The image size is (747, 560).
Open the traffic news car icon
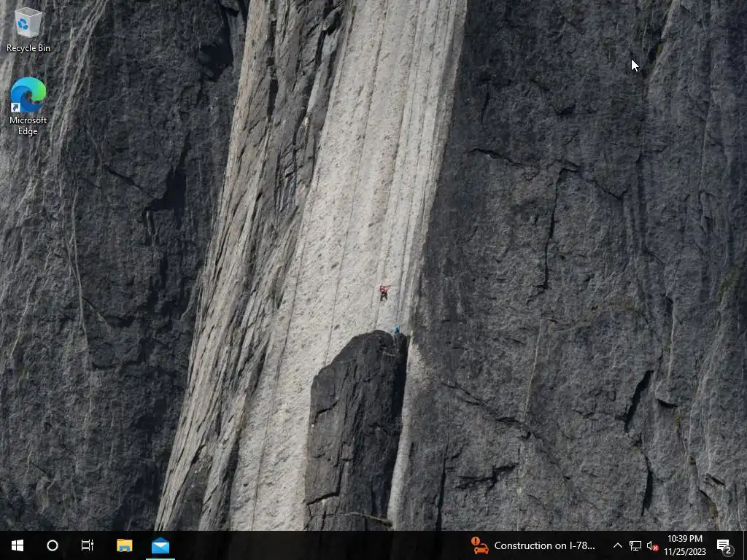(x=480, y=545)
